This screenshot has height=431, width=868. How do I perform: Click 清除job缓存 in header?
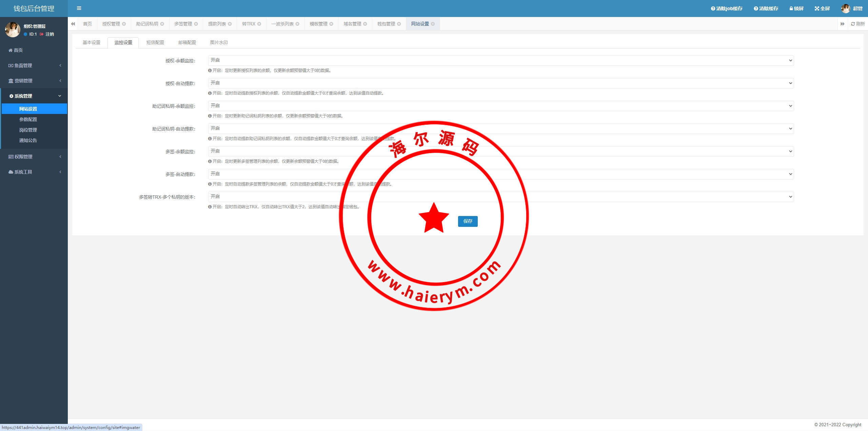pos(727,8)
